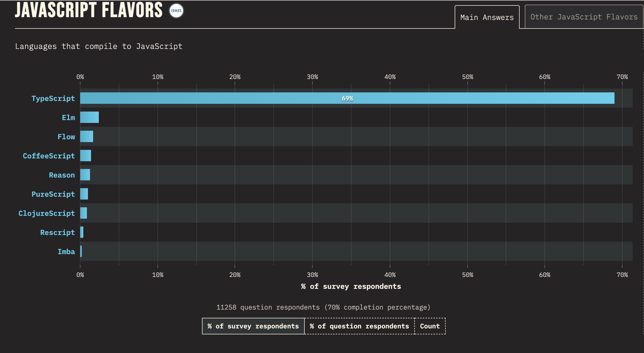Switch to Main Answers tab
The image size is (644, 353).
487,17
